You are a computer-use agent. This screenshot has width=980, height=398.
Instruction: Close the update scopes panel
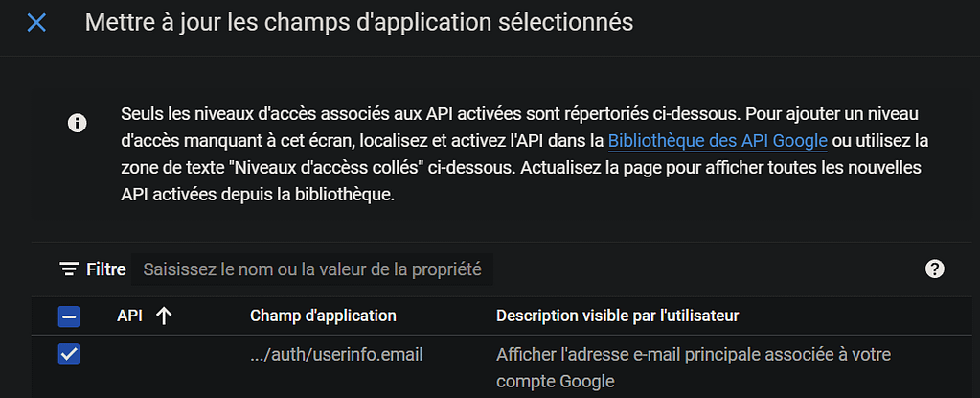(36, 22)
